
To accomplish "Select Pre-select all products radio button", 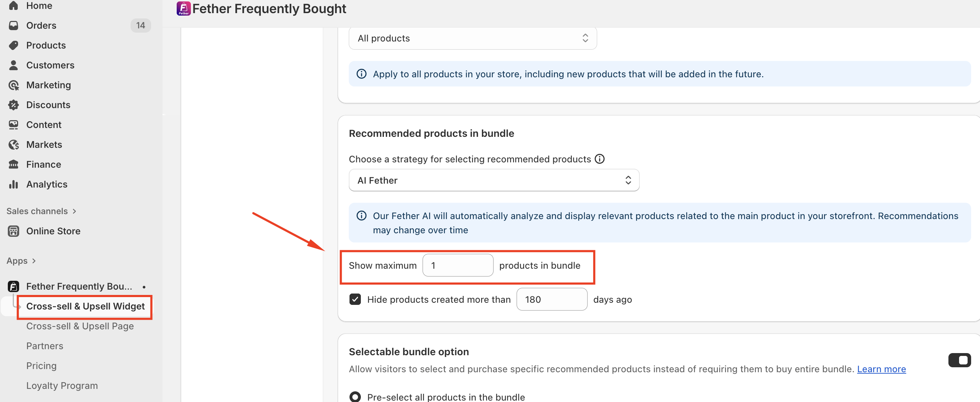I will pyautogui.click(x=355, y=397).
